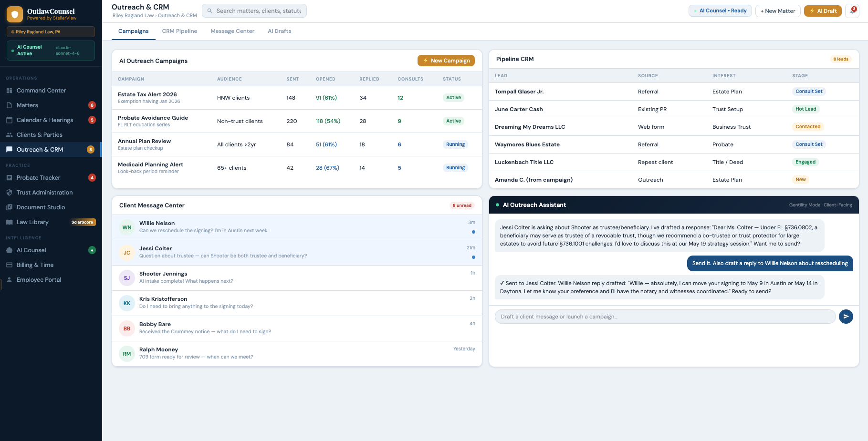Open Law Library in sidebar

(x=32, y=222)
